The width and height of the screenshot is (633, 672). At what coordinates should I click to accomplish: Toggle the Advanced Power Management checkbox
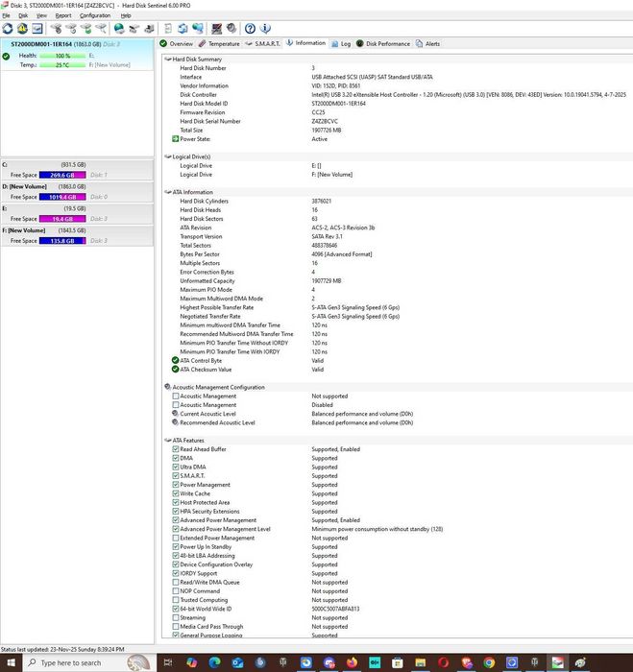tap(176, 520)
